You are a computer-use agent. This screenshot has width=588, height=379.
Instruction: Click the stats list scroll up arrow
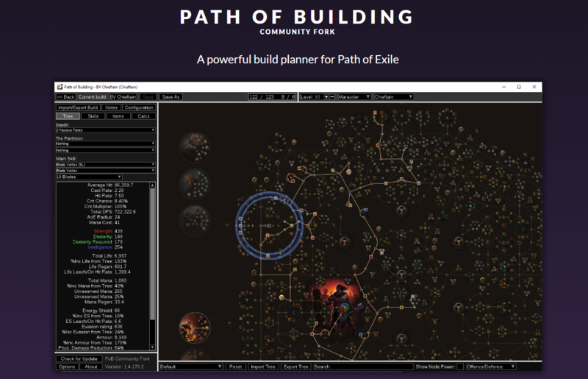153,186
